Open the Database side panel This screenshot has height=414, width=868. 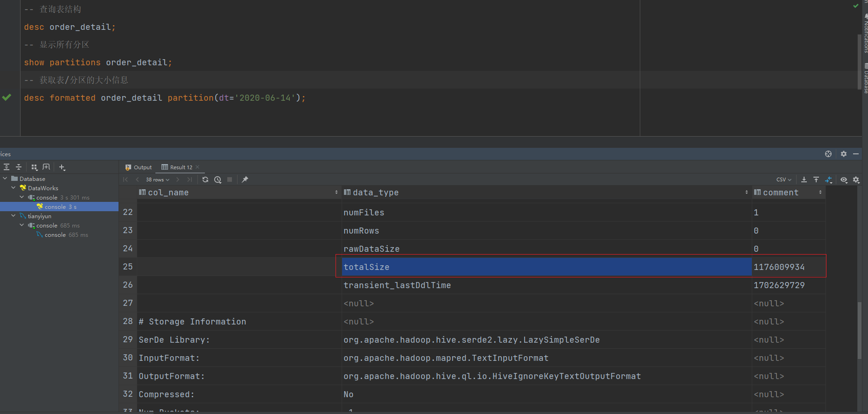[x=865, y=79]
